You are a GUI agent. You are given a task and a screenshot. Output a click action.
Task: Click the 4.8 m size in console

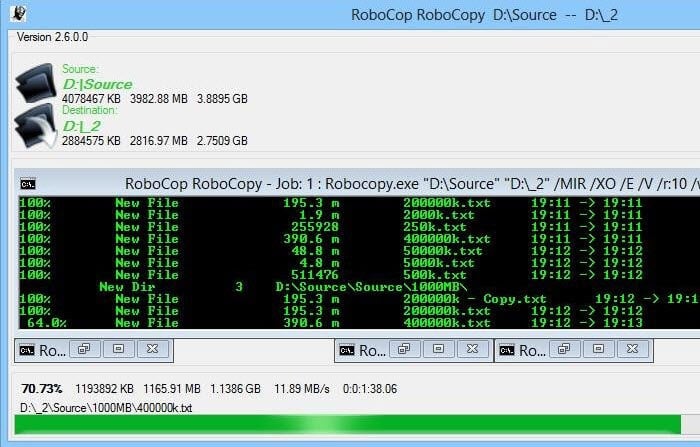[x=319, y=263]
